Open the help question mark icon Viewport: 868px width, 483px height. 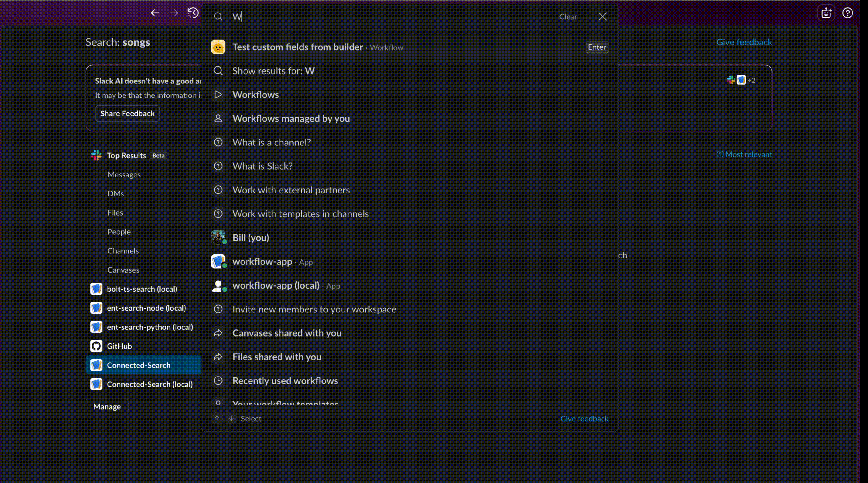[847, 13]
